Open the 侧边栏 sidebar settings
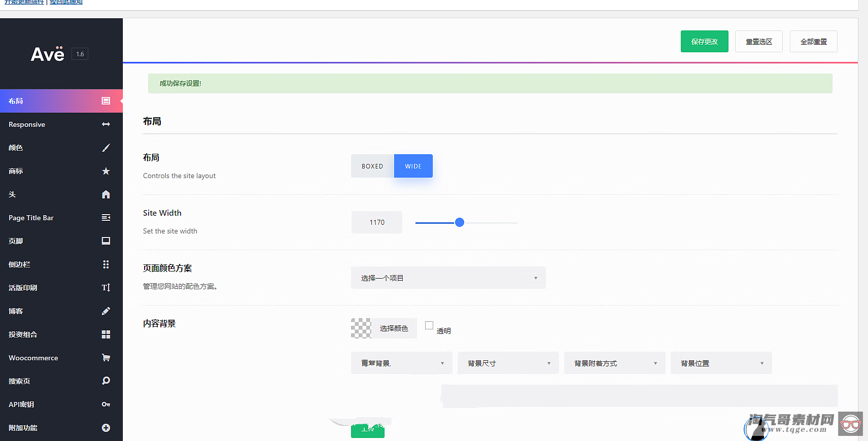 pos(61,264)
